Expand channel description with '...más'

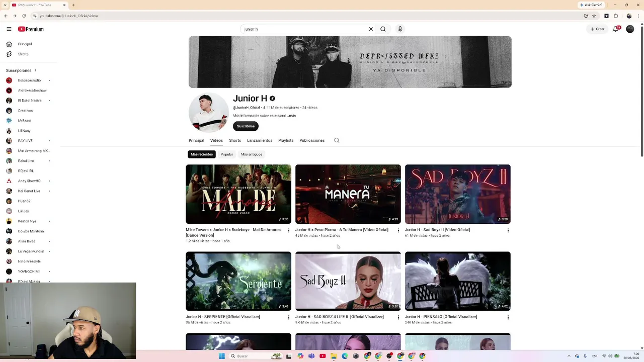click(x=291, y=116)
